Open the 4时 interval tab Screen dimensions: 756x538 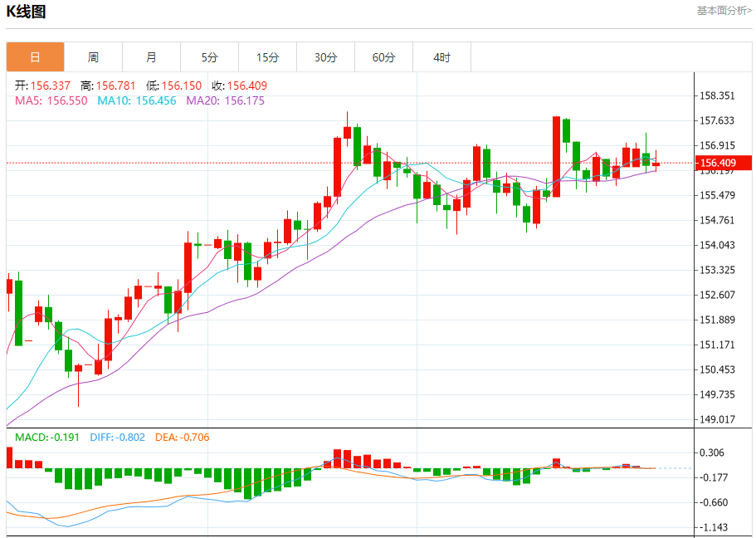pos(441,57)
